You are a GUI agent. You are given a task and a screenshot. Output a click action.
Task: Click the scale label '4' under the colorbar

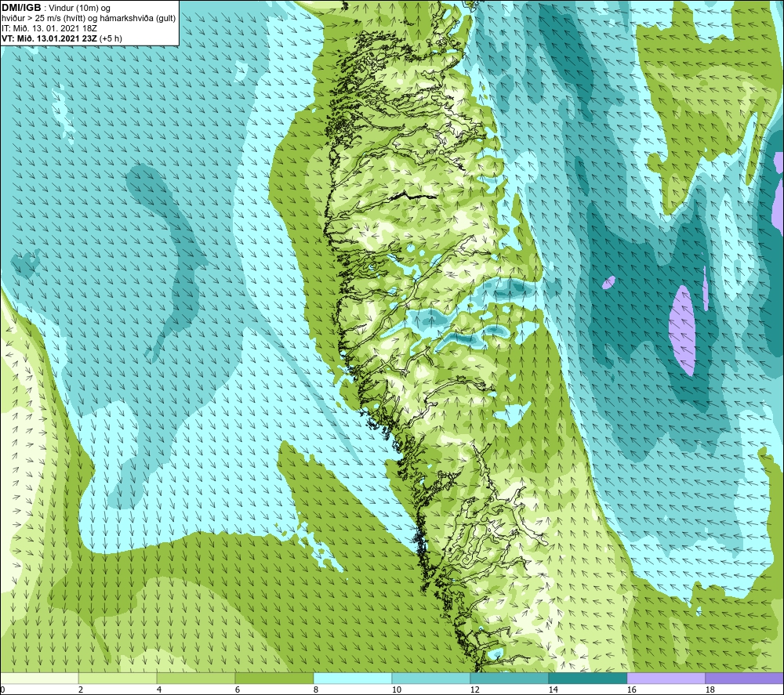click(159, 690)
